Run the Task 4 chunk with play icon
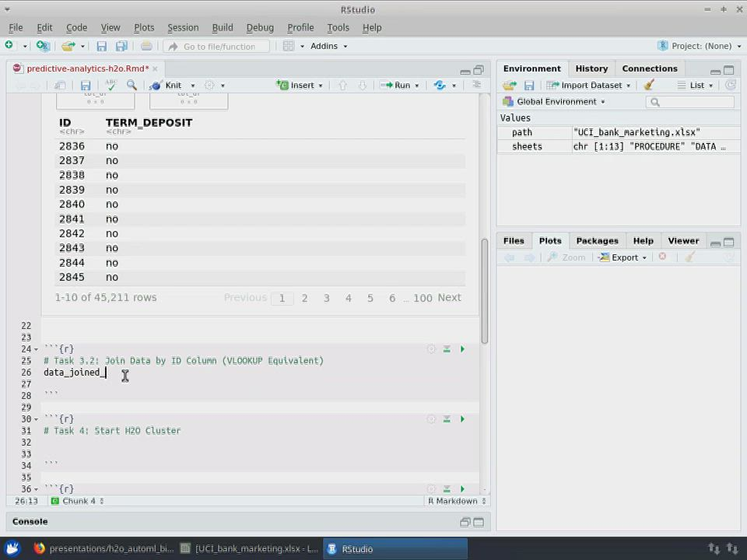747x560 pixels. coord(462,419)
